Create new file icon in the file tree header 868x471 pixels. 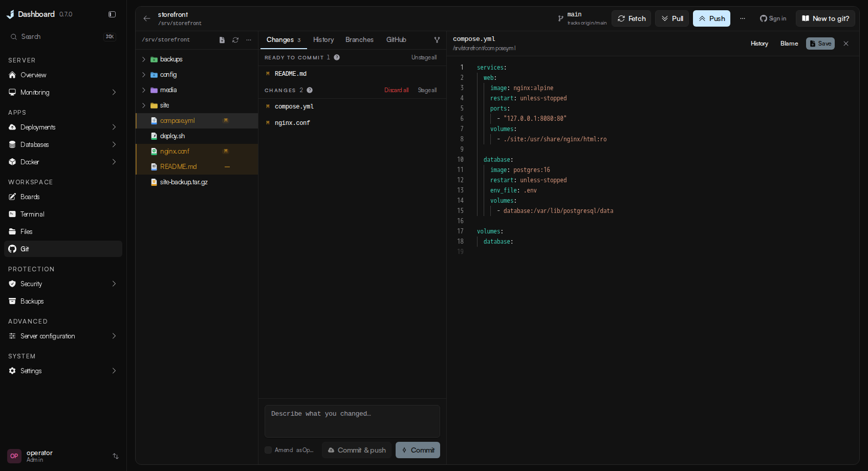pyautogui.click(x=222, y=40)
